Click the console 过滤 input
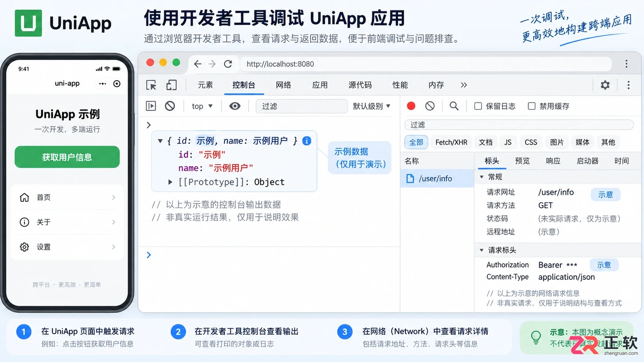The width and height of the screenshot is (644, 362). tap(301, 106)
